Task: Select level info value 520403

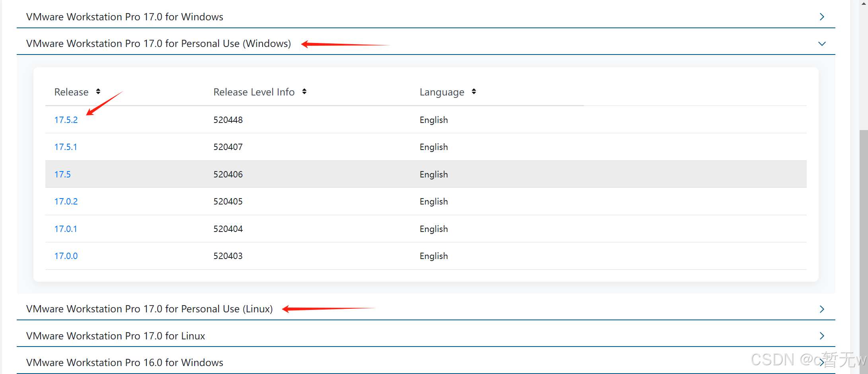Action: point(228,256)
